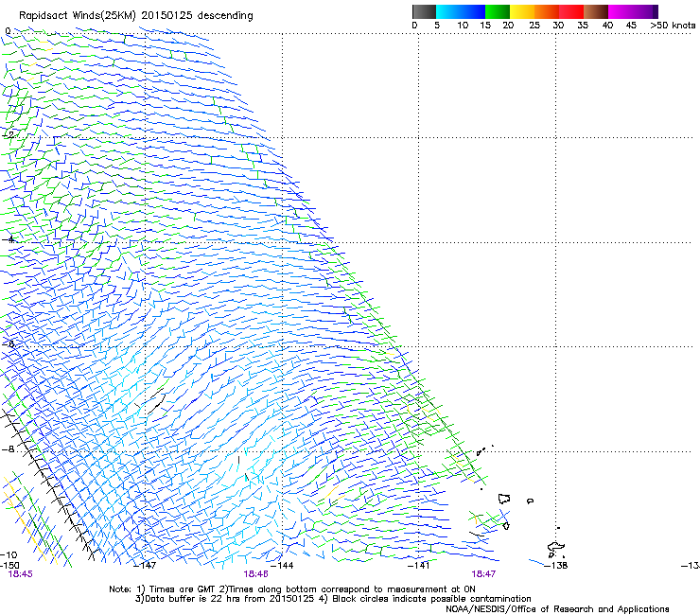Click the purple '18:46' swath time label
This screenshot has width=700, height=615.
click(x=255, y=574)
